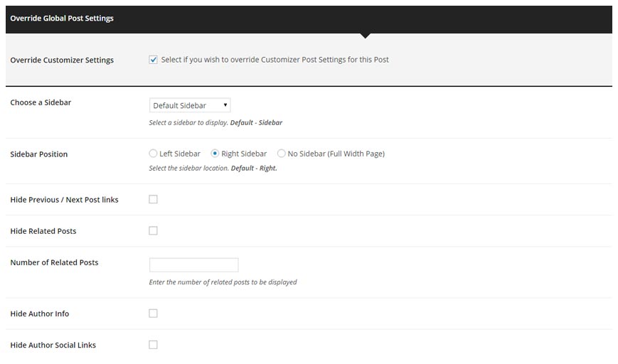Image resolution: width=618 pixels, height=364 pixels.
Task: Click the Override Global Post Settings header
Action: pyautogui.click(x=62, y=18)
